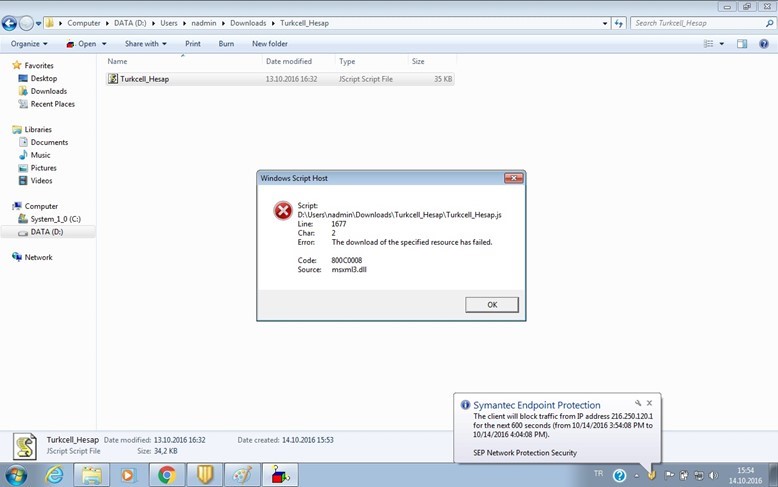Image resolution: width=778 pixels, height=487 pixels.
Task: Click the blue help tray icon
Action: (619, 476)
